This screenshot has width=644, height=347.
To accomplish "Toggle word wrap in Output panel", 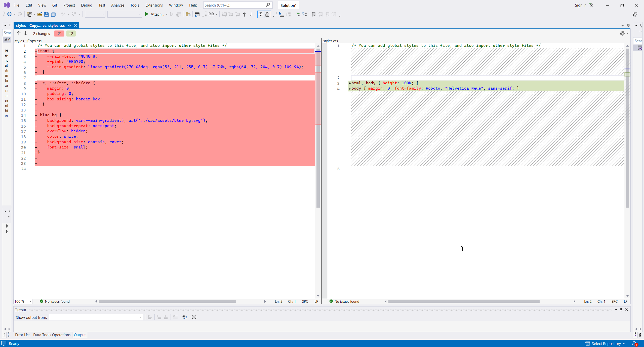I will [185, 317].
